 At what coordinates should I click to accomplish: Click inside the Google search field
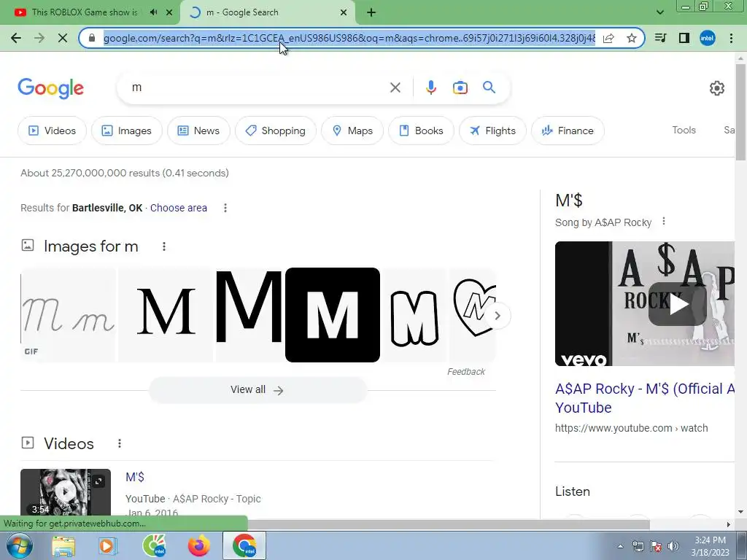258,87
